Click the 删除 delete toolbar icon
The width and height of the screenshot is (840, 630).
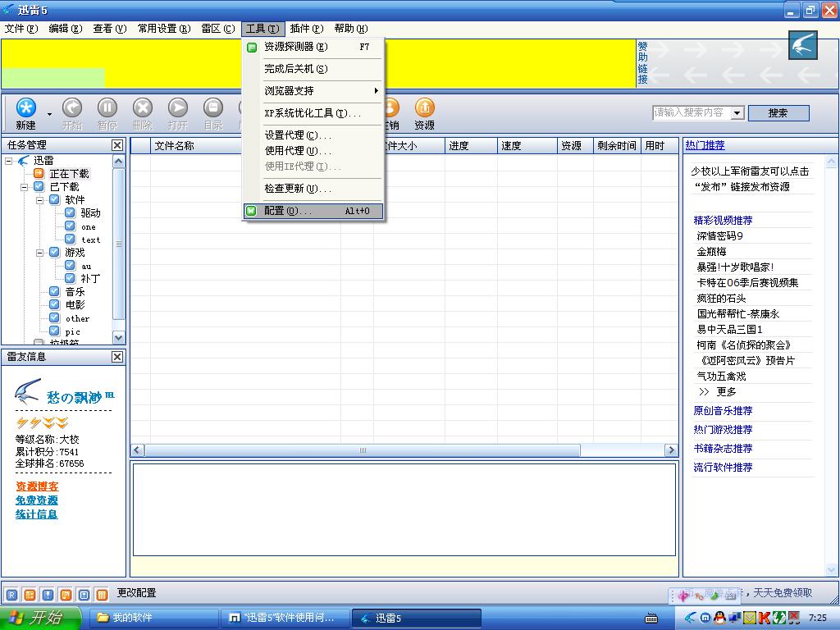[x=143, y=107]
